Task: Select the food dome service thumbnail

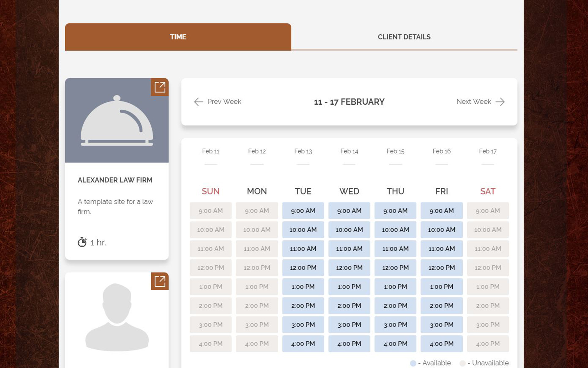Action: [117, 121]
